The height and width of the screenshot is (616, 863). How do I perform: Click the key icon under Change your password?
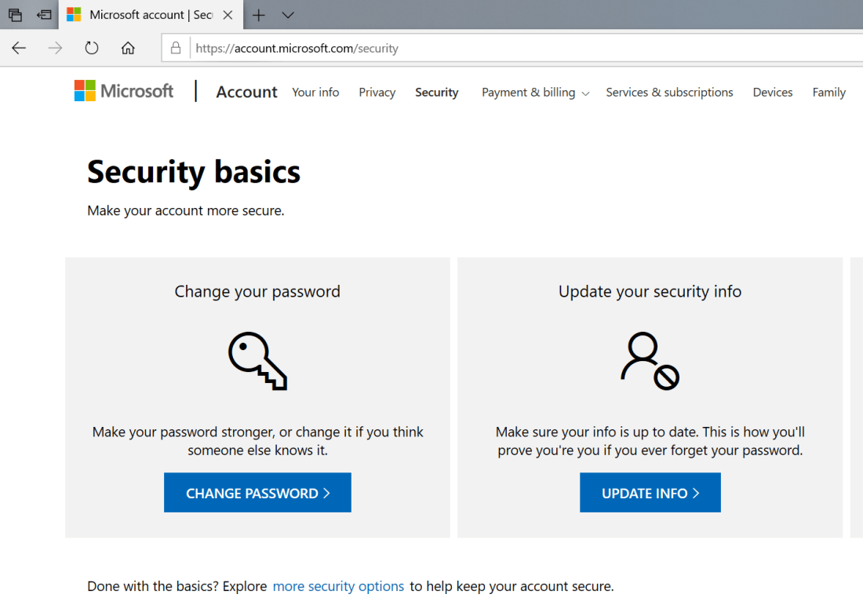257,360
